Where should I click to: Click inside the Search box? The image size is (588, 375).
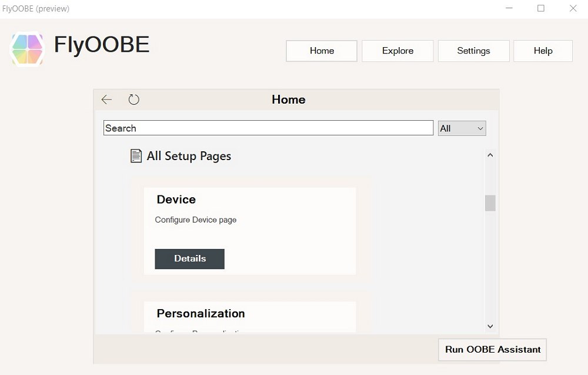coord(268,128)
